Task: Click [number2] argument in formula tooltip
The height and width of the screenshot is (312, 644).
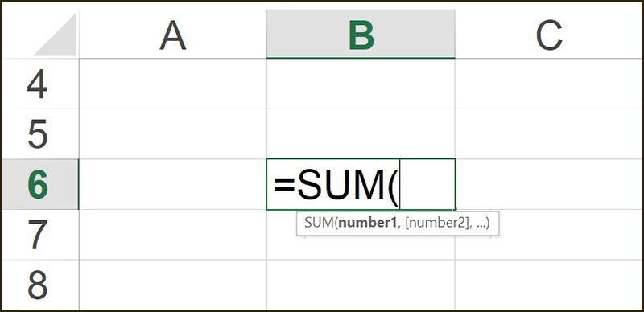Action: pyautogui.click(x=436, y=224)
